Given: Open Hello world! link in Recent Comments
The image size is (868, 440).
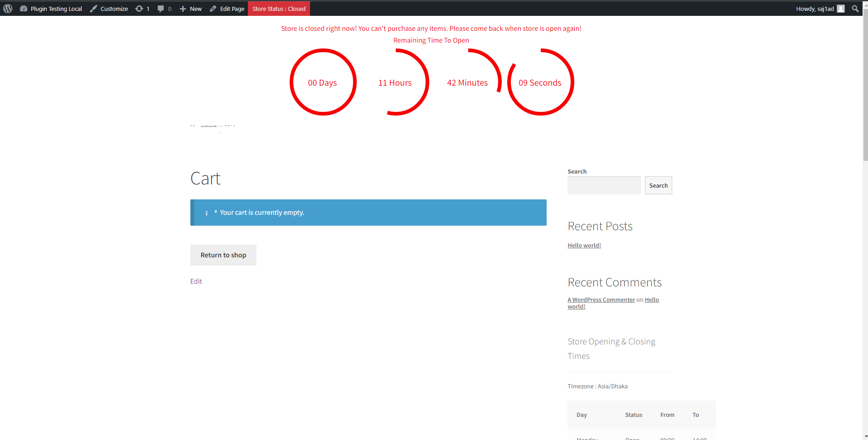Looking at the screenshot, I should pyautogui.click(x=652, y=300).
